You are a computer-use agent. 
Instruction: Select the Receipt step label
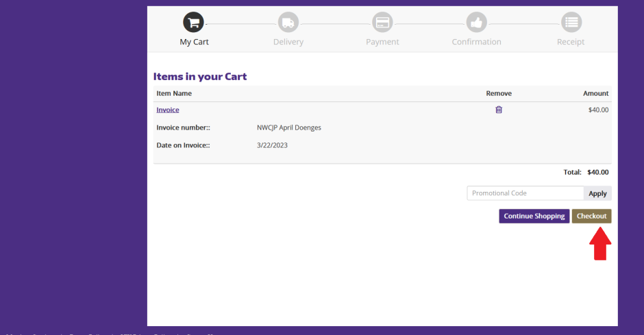coord(571,42)
